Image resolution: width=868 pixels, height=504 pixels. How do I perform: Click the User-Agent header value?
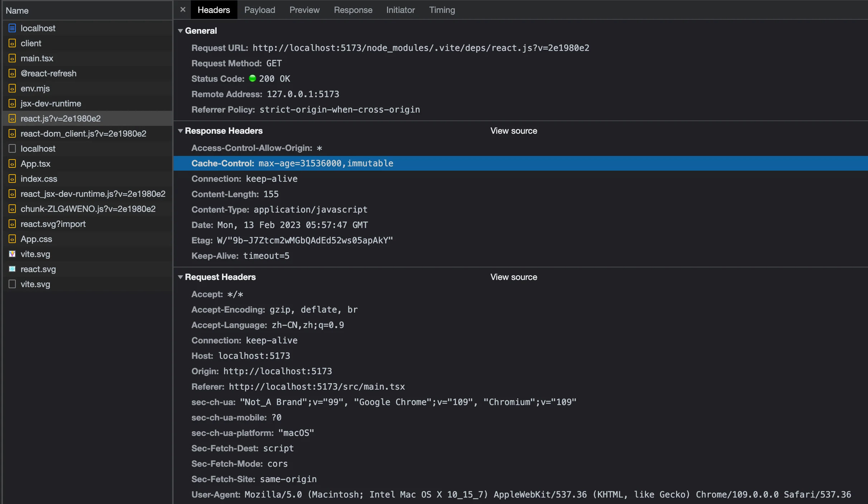point(548,494)
